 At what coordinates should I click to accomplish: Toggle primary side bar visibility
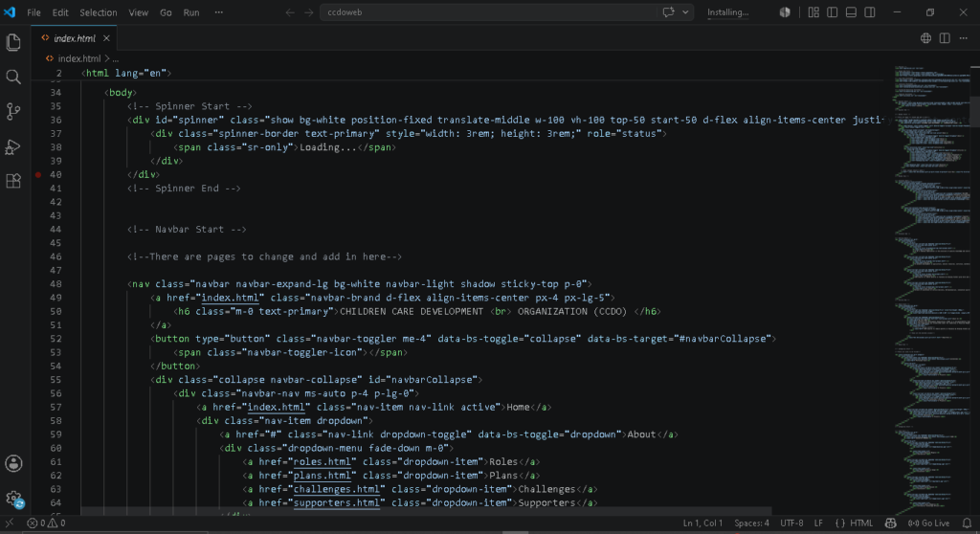(832, 11)
